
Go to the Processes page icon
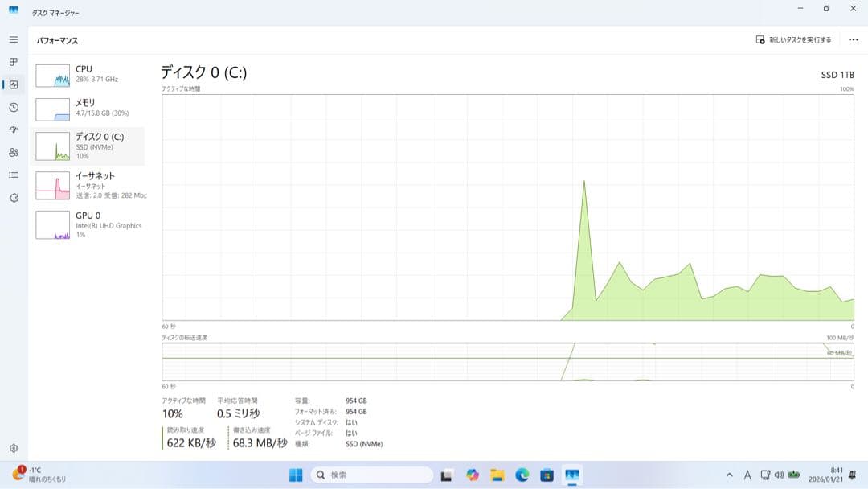click(x=14, y=62)
